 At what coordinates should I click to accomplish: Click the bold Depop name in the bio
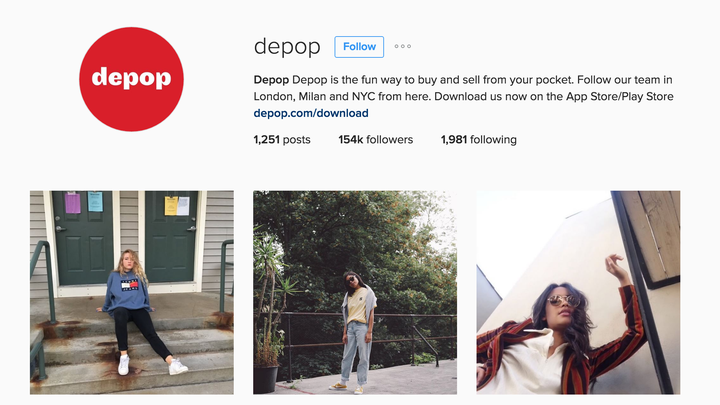coord(271,80)
